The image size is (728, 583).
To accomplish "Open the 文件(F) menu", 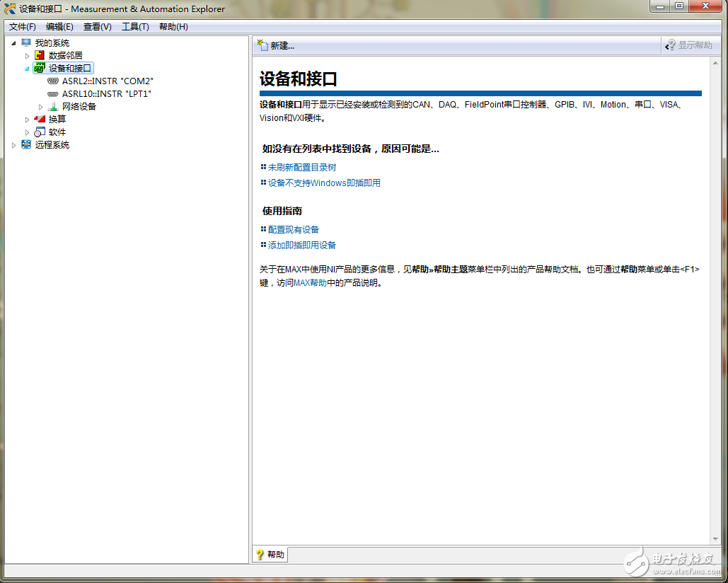I will tap(23, 26).
